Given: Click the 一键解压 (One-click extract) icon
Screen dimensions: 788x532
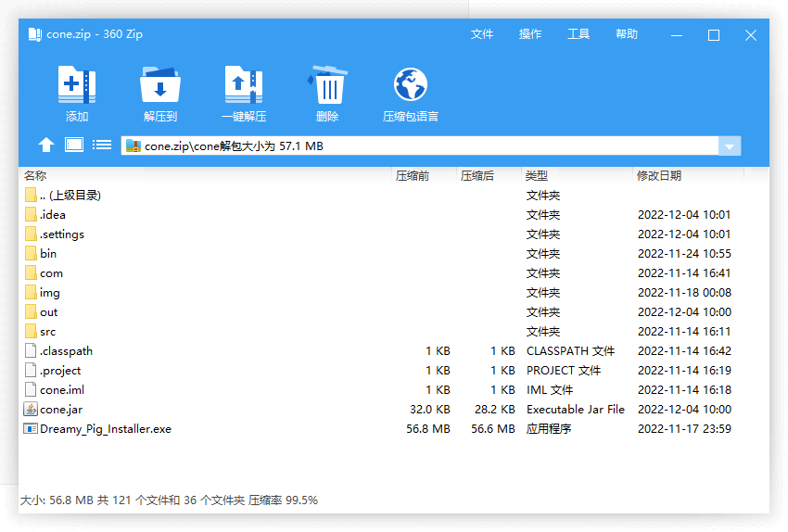Looking at the screenshot, I should pos(244,86).
